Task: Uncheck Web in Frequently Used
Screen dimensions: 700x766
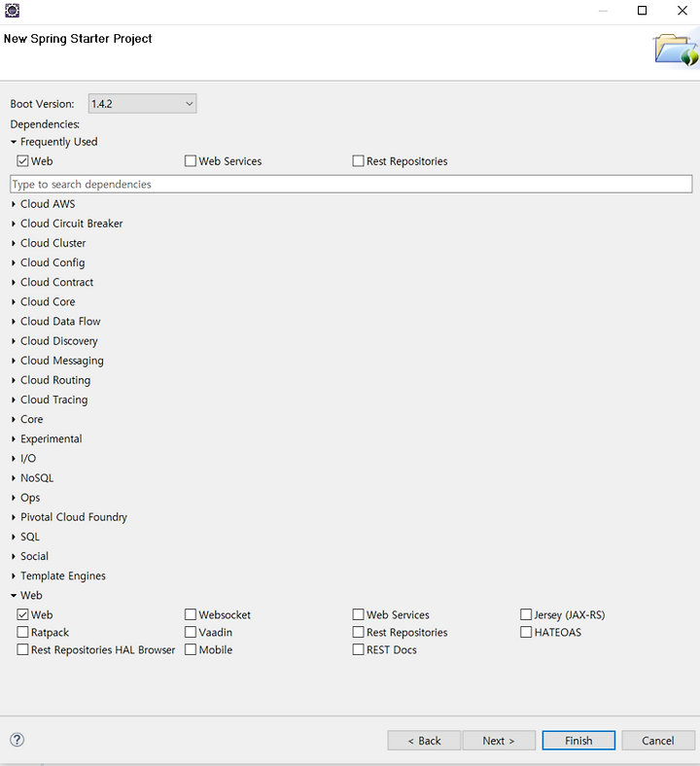Action: (22, 160)
